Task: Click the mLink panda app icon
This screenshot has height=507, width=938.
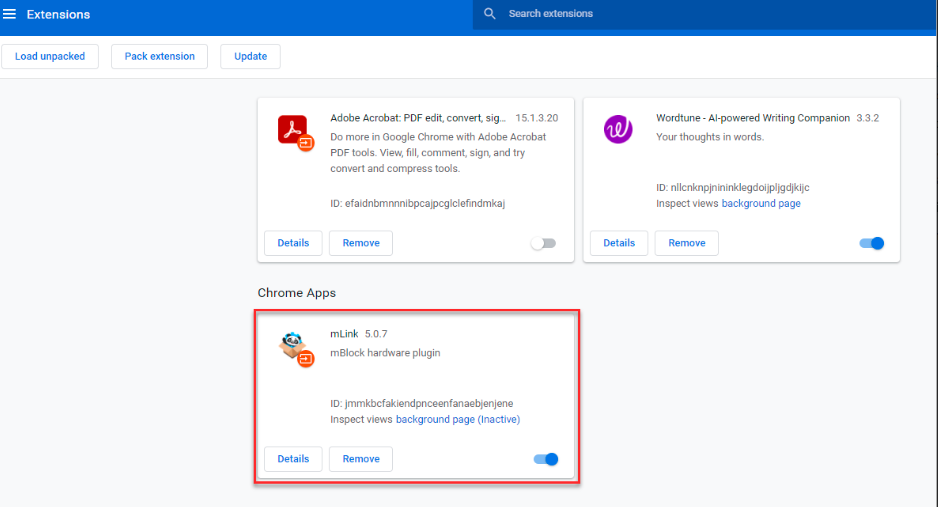Action: coord(295,348)
